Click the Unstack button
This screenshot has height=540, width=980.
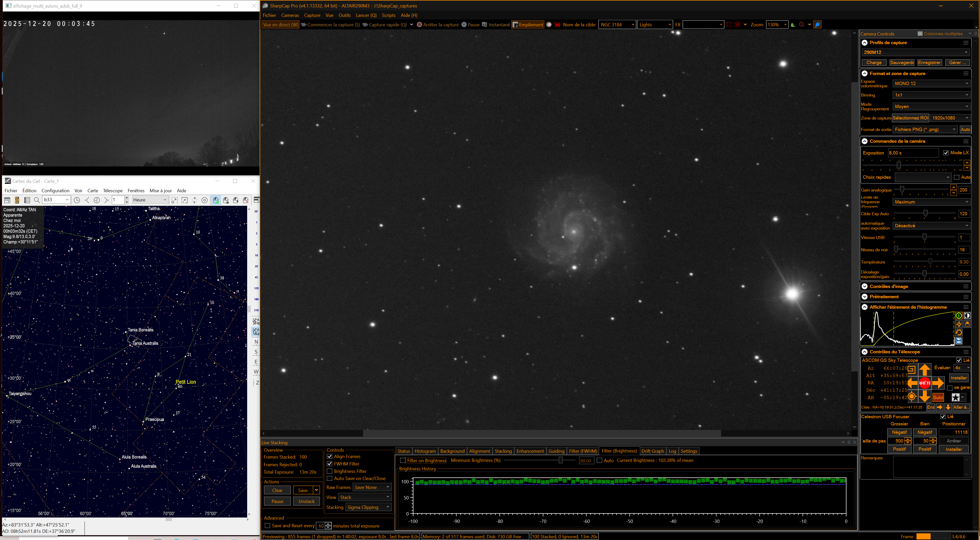306,501
